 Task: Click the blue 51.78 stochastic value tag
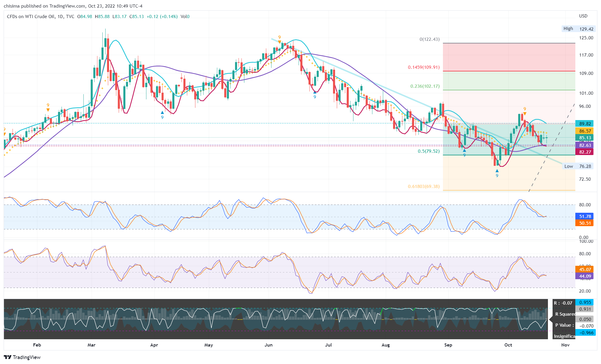585,216
